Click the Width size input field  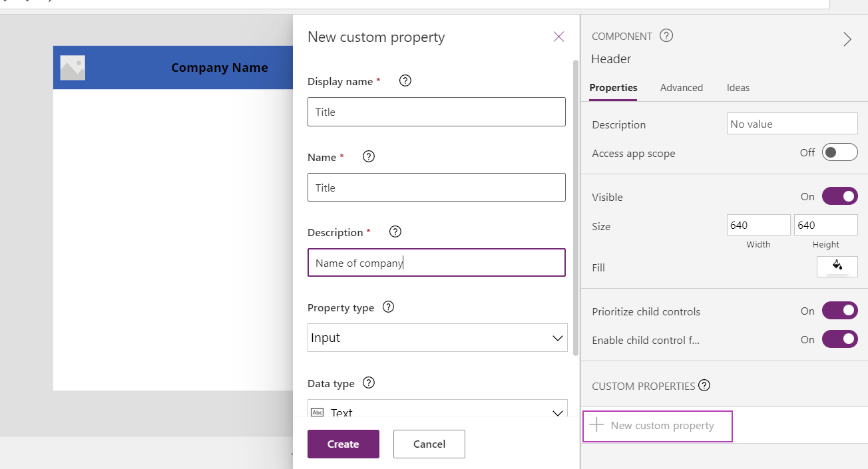tap(758, 224)
